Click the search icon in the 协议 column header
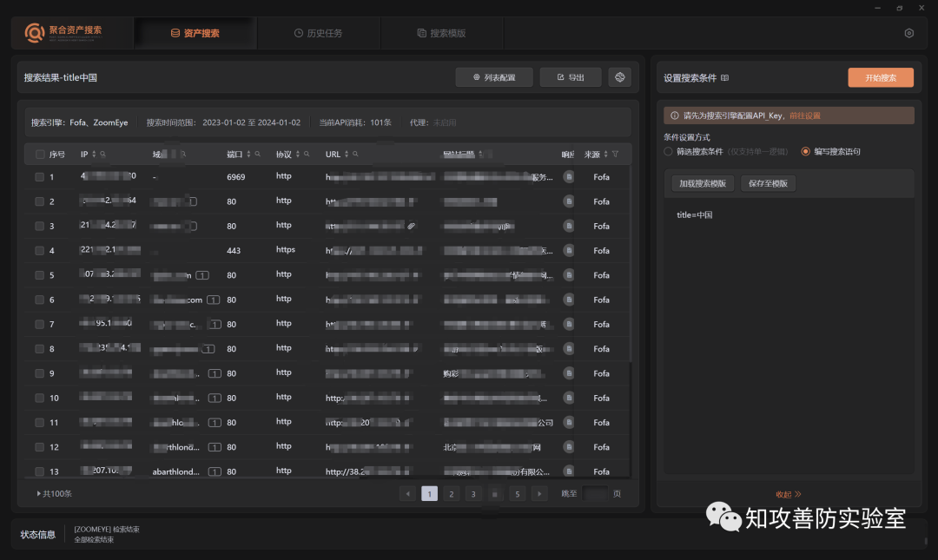Image resolution: width=938 pixels, height=560 pixels. (307, 155)
